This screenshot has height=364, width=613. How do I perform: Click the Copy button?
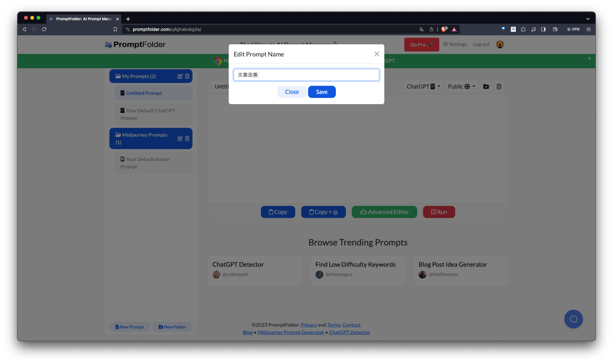tap(278, 212)
